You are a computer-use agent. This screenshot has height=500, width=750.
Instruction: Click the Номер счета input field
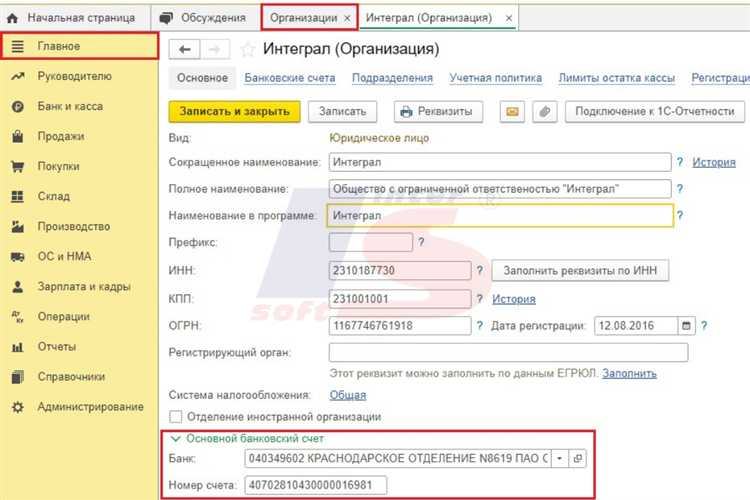(316, 485)
